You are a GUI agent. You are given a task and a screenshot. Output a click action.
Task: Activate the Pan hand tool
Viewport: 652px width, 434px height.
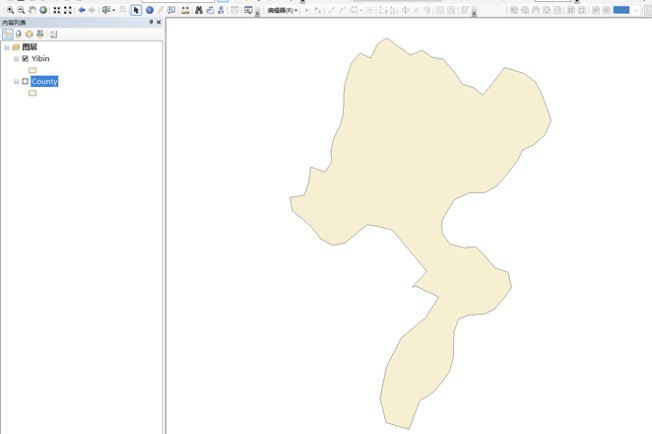(x=32, y=10)
